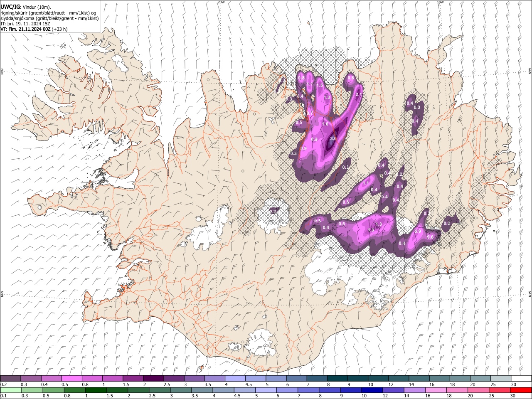Click the 'slydda/snjókoma' legend description line
Screen dimensions: 532x399
point(49,18)
